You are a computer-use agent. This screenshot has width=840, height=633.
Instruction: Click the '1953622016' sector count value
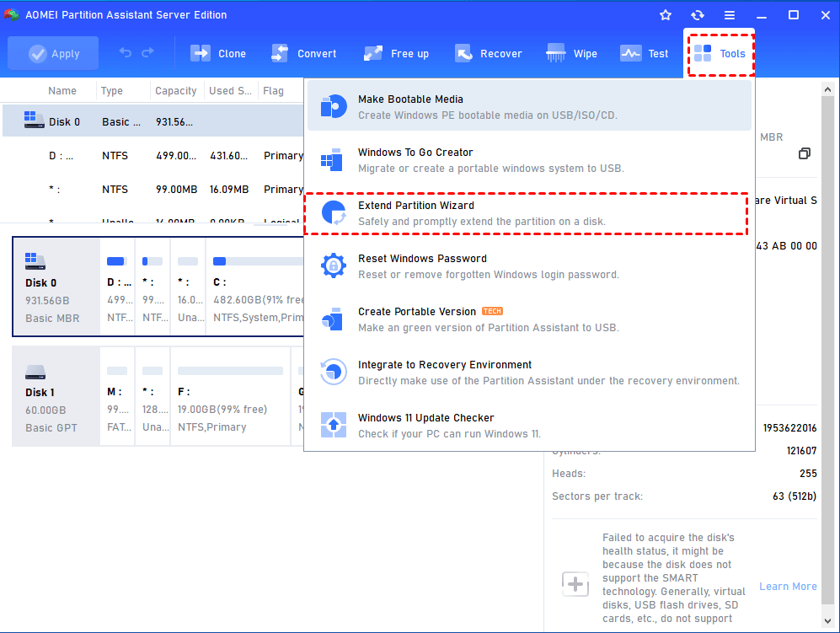point(789,427)
